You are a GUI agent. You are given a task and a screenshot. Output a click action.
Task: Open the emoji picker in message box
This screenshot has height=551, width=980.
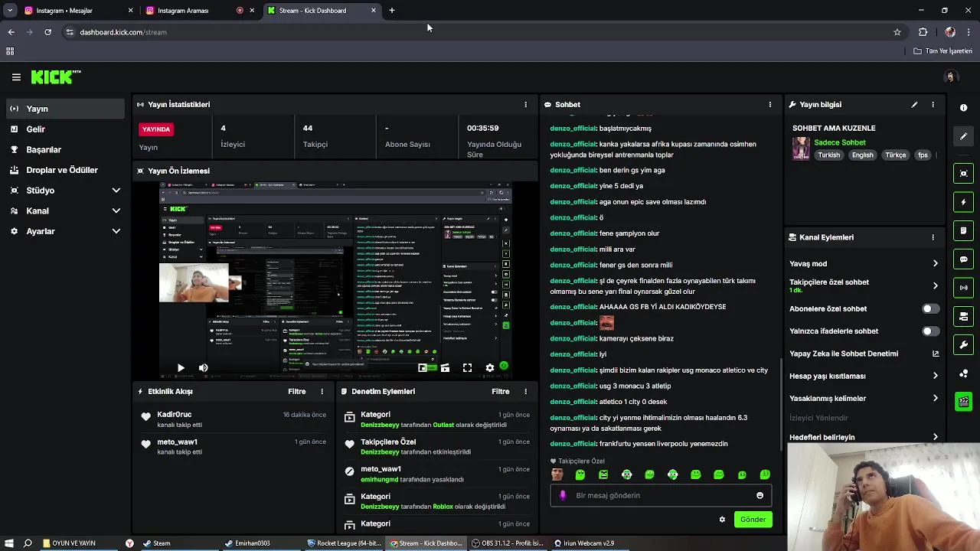click(759, 495)
